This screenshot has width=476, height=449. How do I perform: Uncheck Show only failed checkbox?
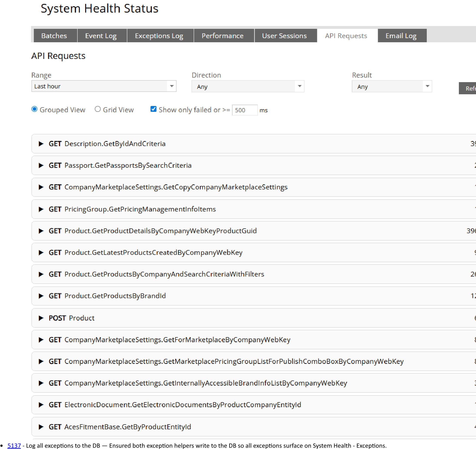tap(153, 109)
